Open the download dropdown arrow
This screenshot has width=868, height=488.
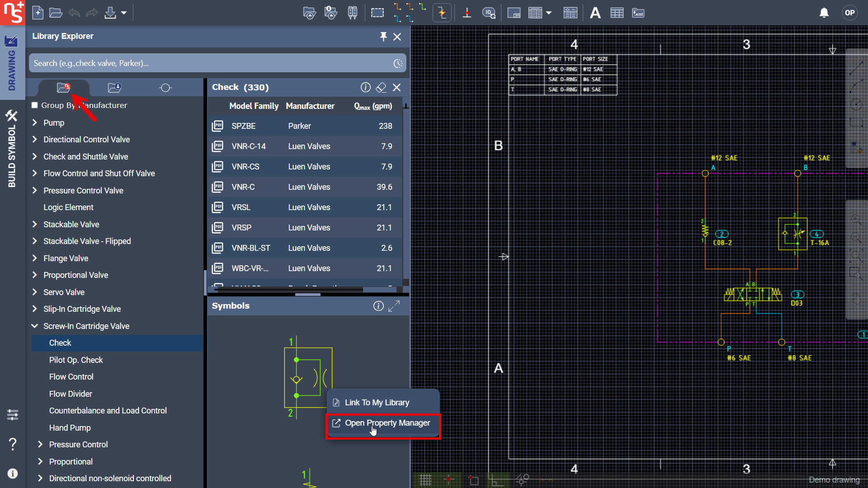[123, 13]
